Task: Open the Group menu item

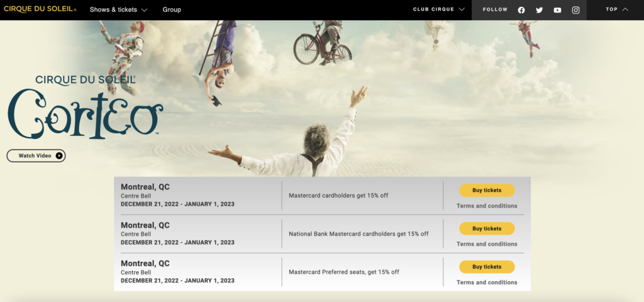Action: click(x=172, y=10)
